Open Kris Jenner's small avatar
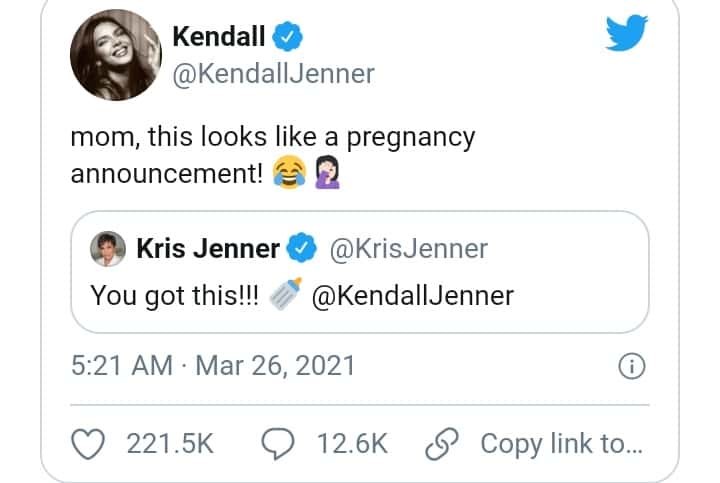 [108, 248]
